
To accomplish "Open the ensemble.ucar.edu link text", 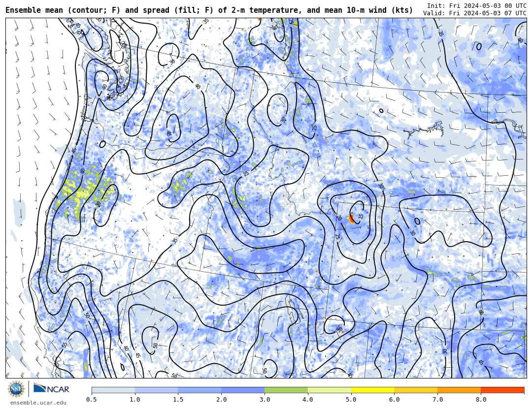I will coord(38,403).
